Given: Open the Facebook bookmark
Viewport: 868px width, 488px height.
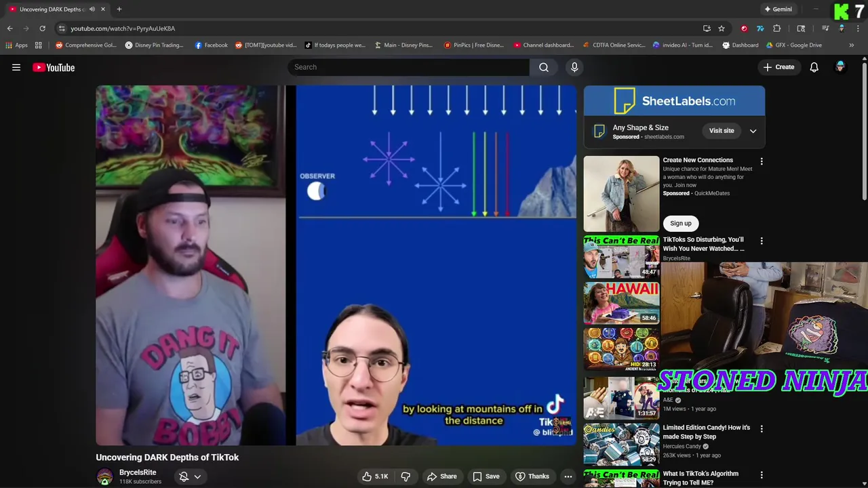Looking at the screenshot, I should tap(211, 45).
